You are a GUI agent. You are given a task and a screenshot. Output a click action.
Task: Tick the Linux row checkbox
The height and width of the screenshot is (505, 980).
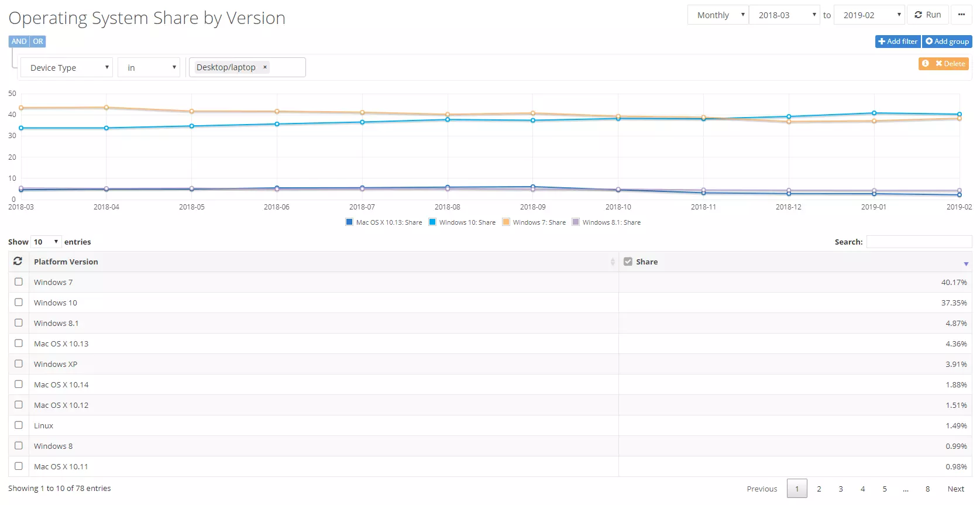[19, 425]
